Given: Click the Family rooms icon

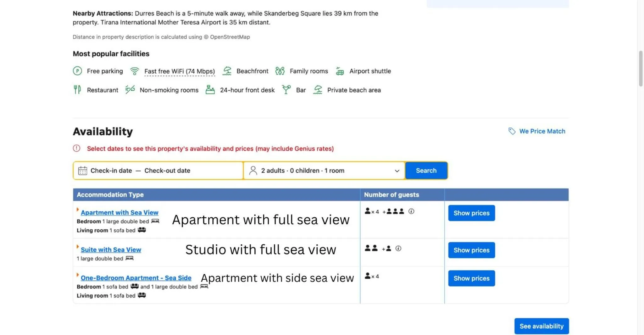Looking at the screenshot, I should pos(279,71).
